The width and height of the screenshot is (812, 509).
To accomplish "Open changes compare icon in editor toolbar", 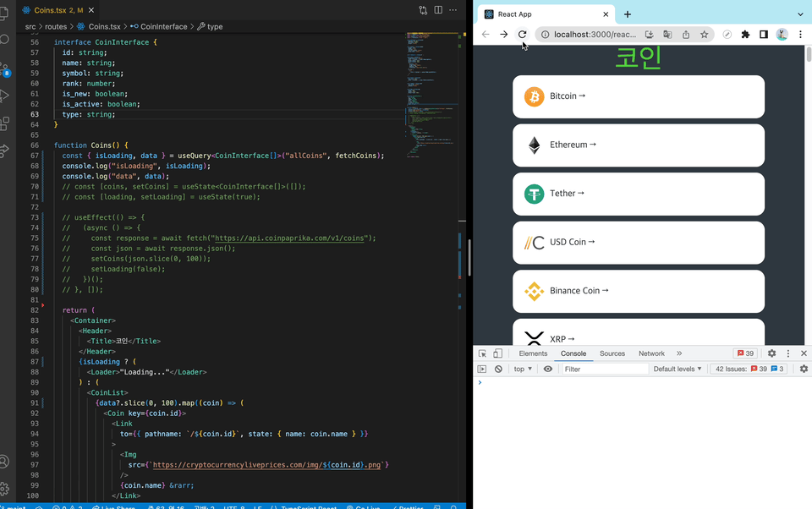I will click(x=423, y=10).
